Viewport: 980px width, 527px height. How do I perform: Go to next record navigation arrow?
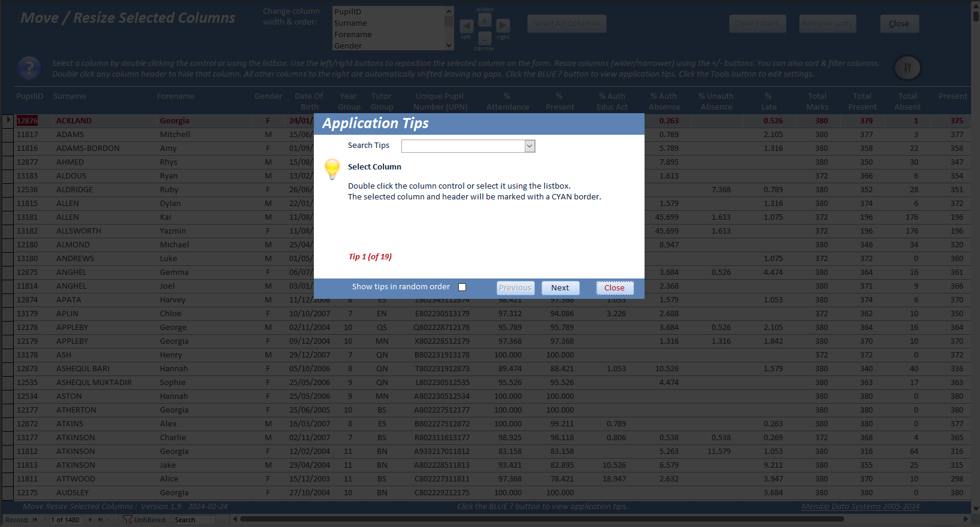[x=90, y=520]
